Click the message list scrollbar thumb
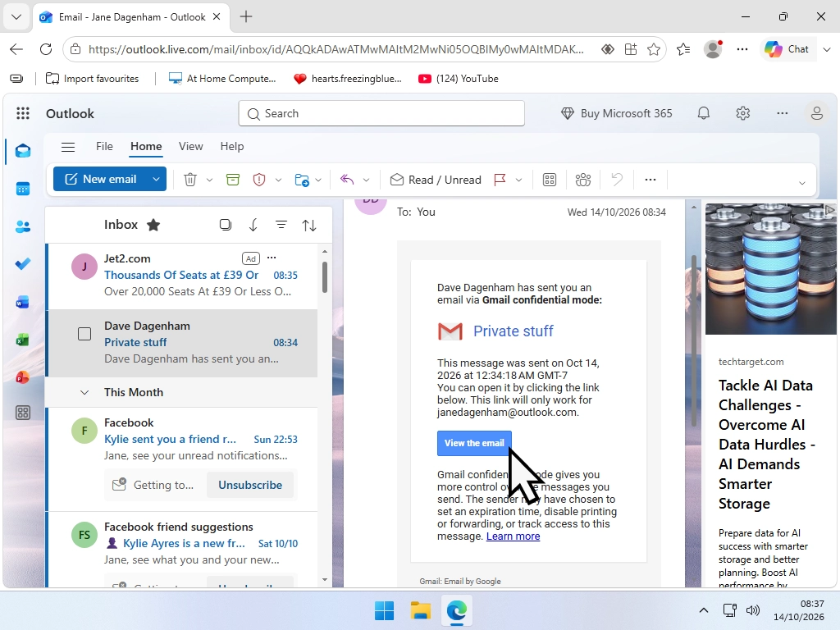The width and height of the screenshot is (840, 630). (325, 276)
